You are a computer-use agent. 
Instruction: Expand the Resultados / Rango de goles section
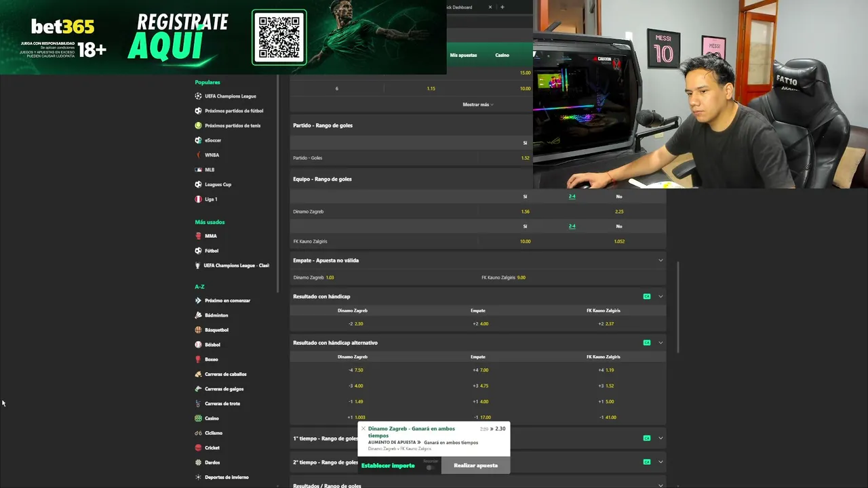660,485
